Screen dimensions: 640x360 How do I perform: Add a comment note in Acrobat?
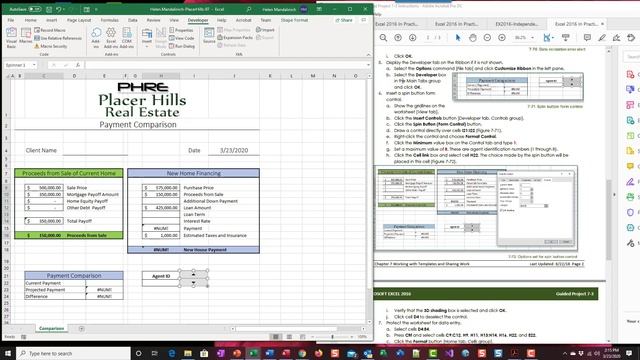point(587,38)
